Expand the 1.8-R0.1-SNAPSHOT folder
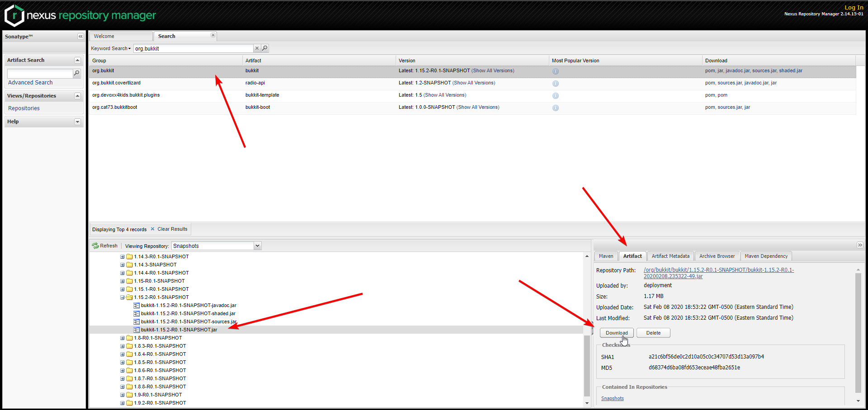868x410 pixels. (x=123, y=338)
